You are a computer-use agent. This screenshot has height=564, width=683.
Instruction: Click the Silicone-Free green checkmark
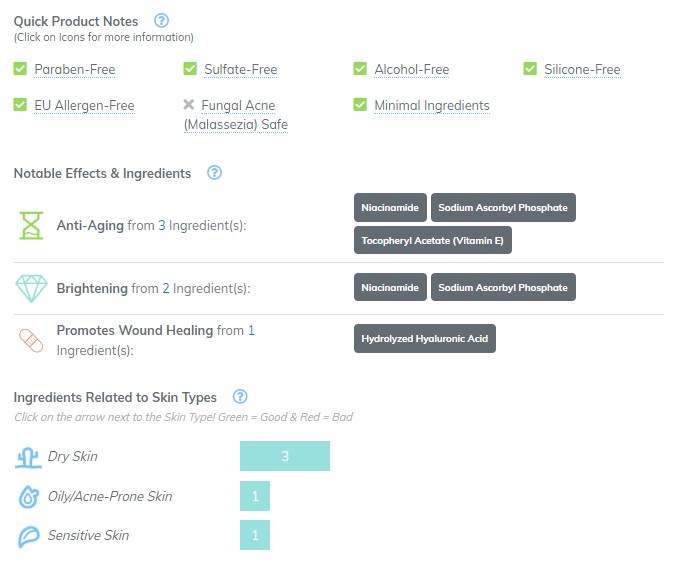530,68
